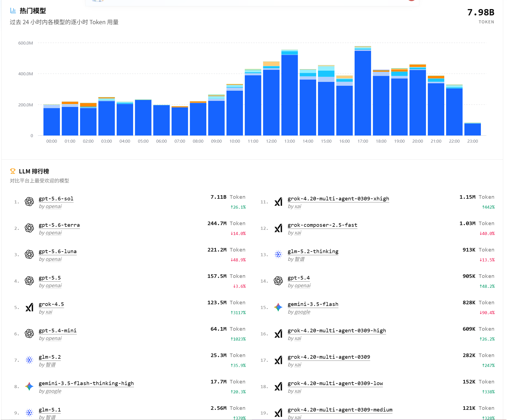
Task: Click the xAI logo for grok-composer-2.5-fast
Action: click(278, 228)
